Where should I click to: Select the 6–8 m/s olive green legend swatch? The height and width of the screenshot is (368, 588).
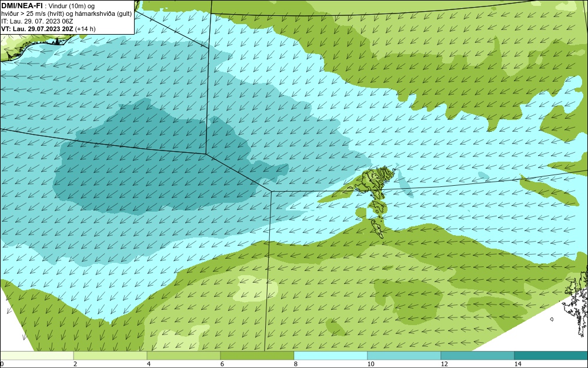point(258,355)
